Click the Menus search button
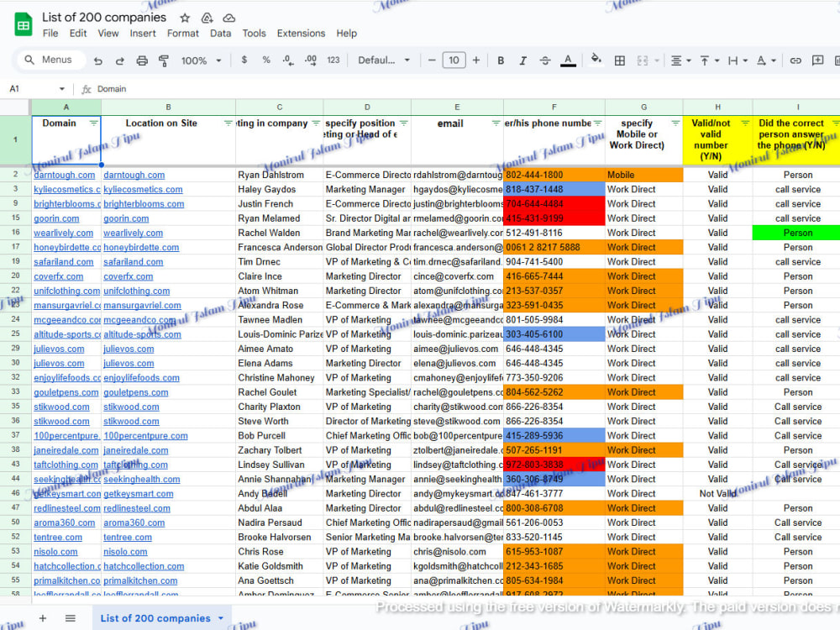 51,60
